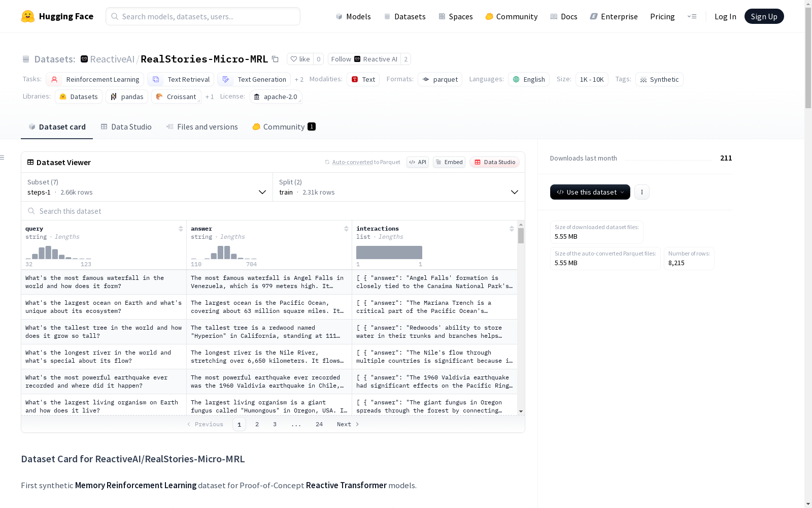Click the row about Angel Falls waterfall query
The height and width of the screenshot is (508, 812).
[x=104, y=282]
